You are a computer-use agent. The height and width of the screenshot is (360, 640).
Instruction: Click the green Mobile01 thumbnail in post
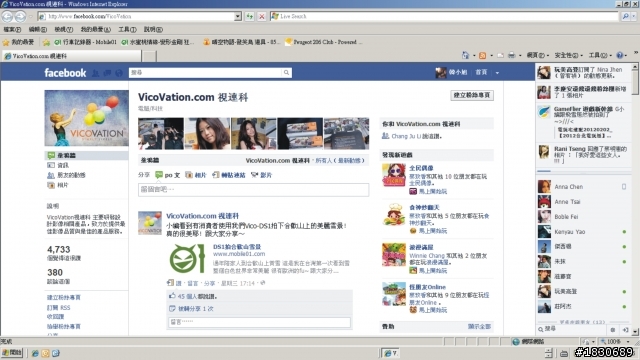click(x=187, y=259)
